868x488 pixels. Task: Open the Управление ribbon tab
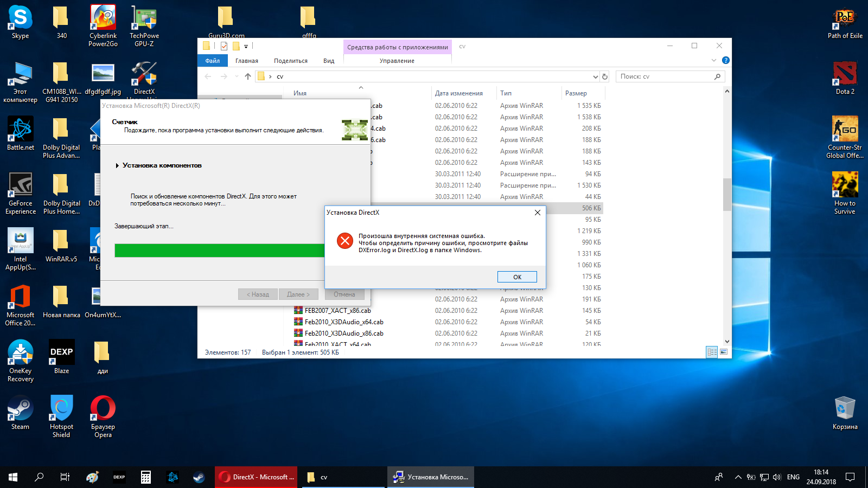(397, 61)
